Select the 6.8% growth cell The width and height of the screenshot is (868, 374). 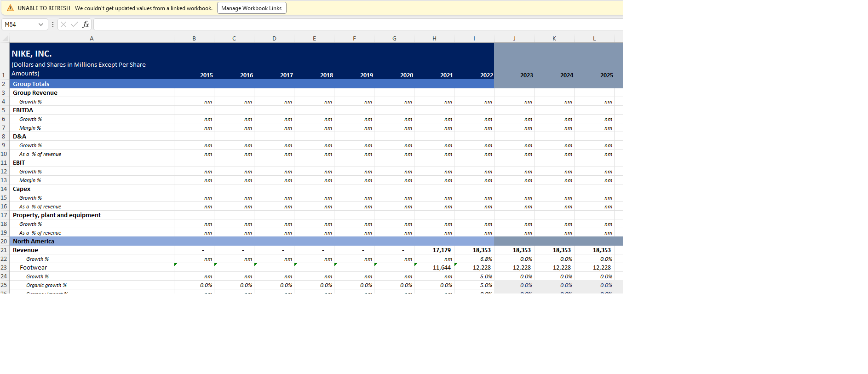[474, 259]
